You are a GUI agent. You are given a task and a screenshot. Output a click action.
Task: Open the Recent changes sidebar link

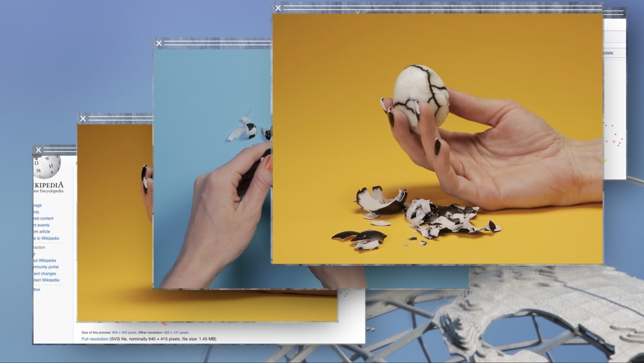tap(45, 274)
